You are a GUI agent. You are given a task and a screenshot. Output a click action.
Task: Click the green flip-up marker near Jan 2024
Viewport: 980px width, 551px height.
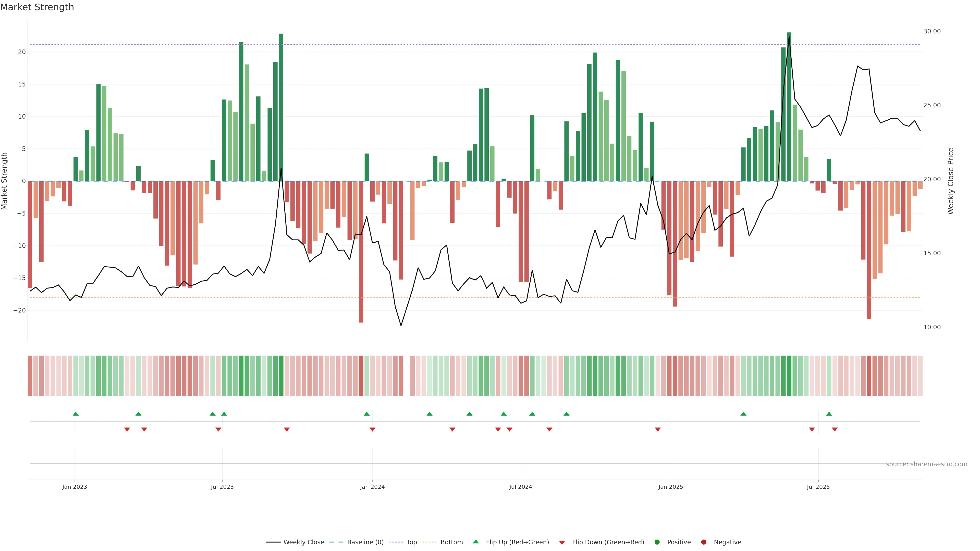click(367, 414)
